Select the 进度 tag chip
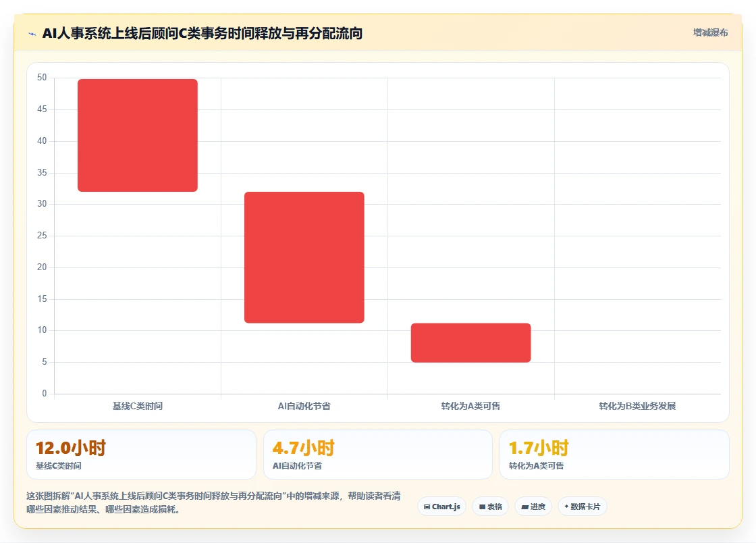The height and width of the screenshot is (543, 756). pyautogui.click(x=533, y=507)
